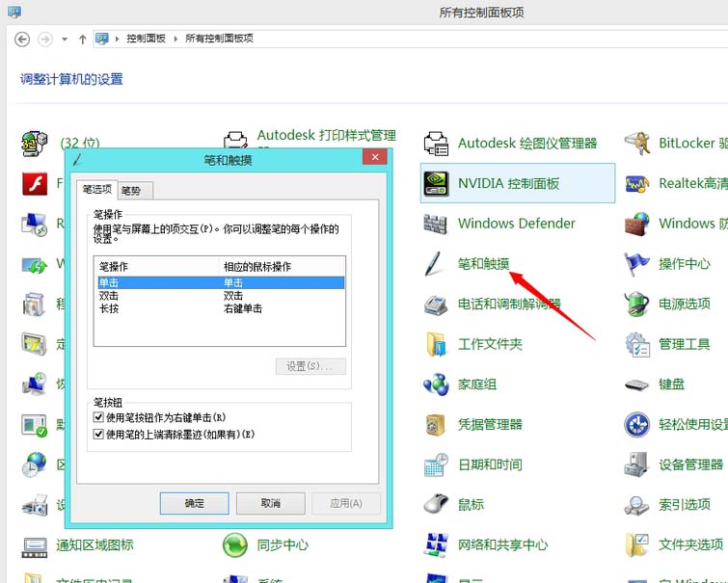Click the 操作中心 flag icon

pyautogui.click(x=636, y=264)
